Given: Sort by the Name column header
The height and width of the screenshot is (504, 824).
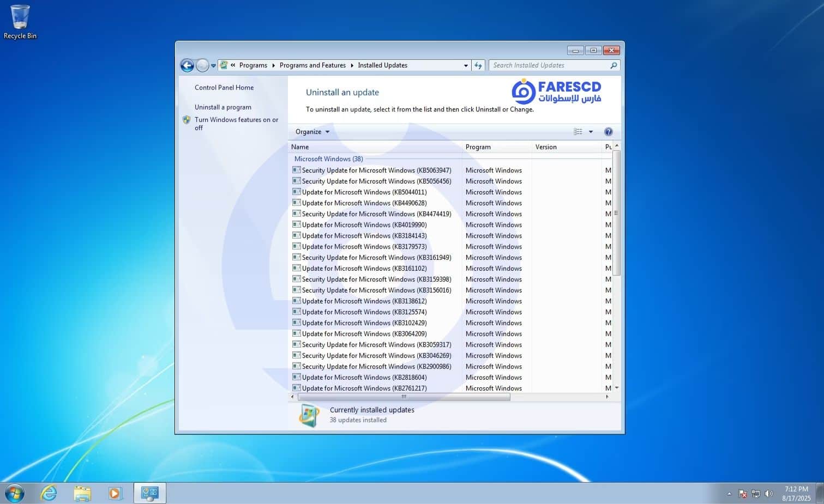Looking at the screenshot, I should [375, 147].
